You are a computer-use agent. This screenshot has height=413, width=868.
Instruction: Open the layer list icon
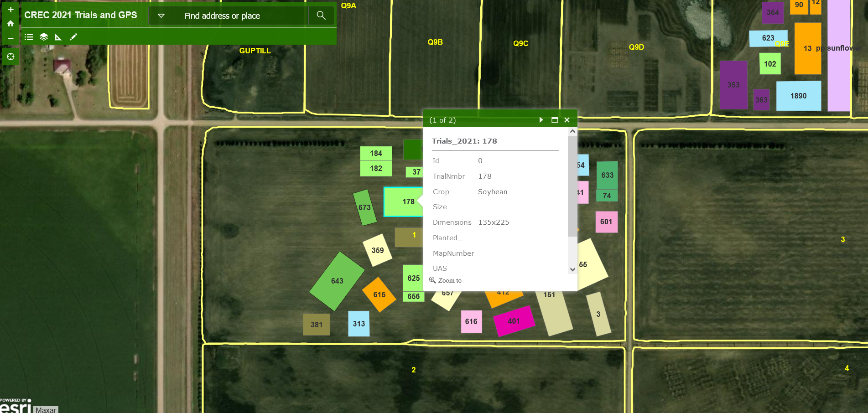tap(43, 37)
